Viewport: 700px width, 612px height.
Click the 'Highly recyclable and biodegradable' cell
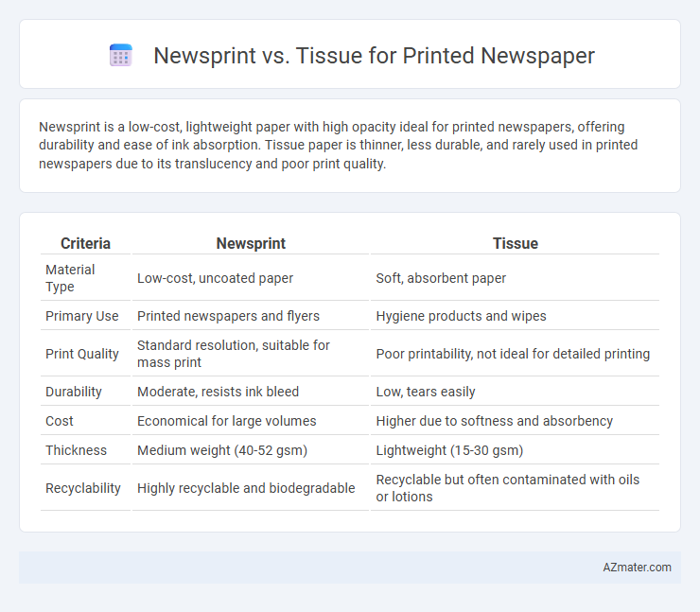(246, 488)
